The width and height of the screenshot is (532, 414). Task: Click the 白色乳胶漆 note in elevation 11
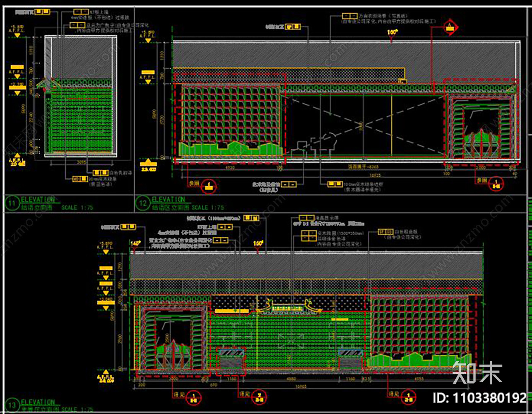click(x=120, y=173)
